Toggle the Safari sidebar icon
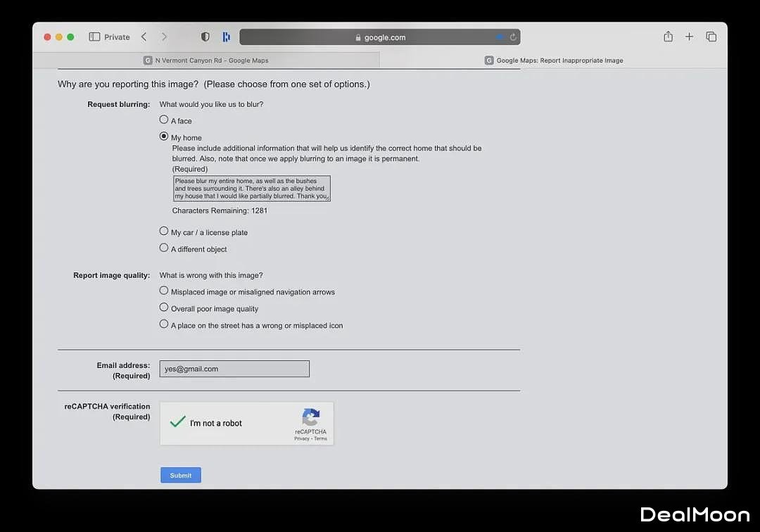The height and width of the screenshot is (532, 760). click(94, 37)
